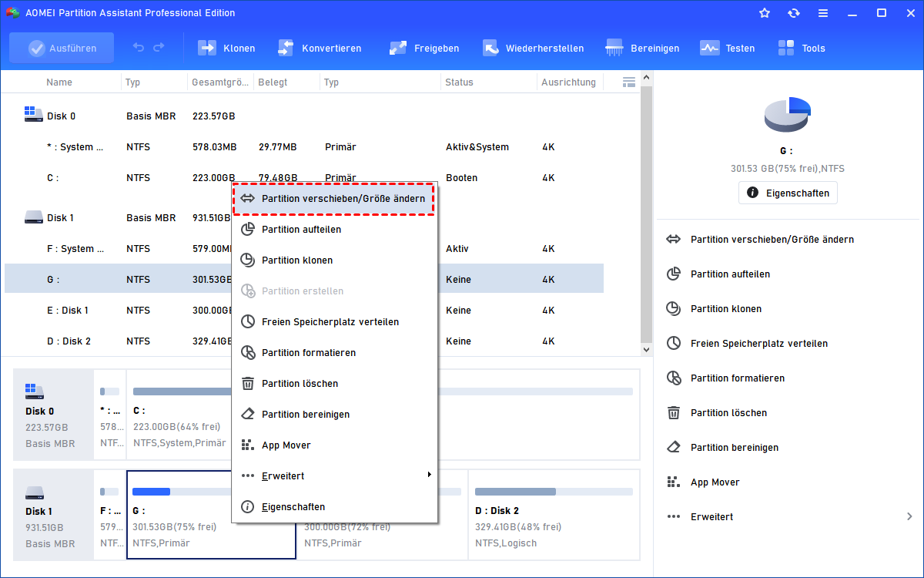Image resolution: width=924 pixels, height=578 pixels.
Task: Choose Freien Speicherplatz verteilen in context menu
Action: 334,322
